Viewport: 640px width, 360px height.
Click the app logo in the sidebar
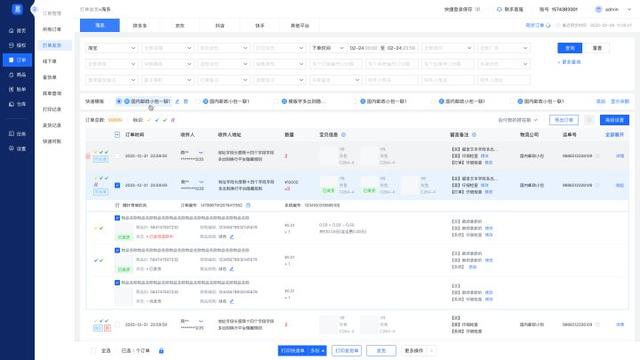coord(17,9)
